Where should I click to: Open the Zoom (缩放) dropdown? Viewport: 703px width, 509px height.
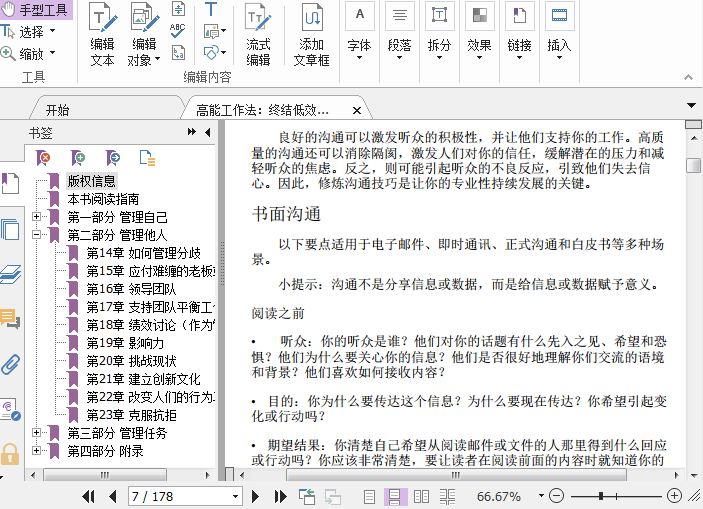click(52, 53)
